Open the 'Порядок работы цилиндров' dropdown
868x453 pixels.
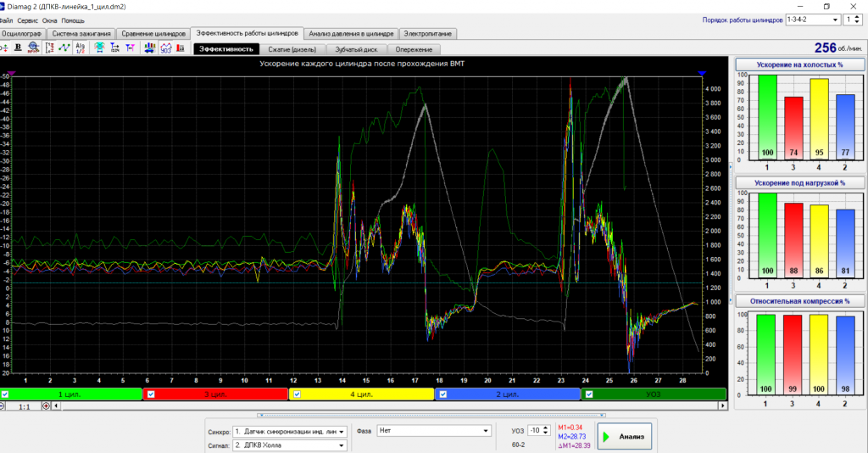coord(813,20)
